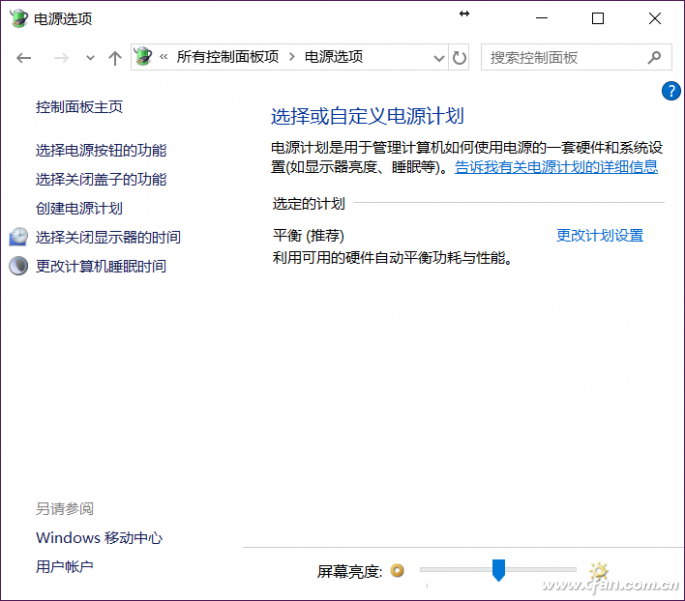Select 平衡 (推荐) plan text
Image resolution: width=685 pixels, height=601 pixels.
click(x=308, y=235)
